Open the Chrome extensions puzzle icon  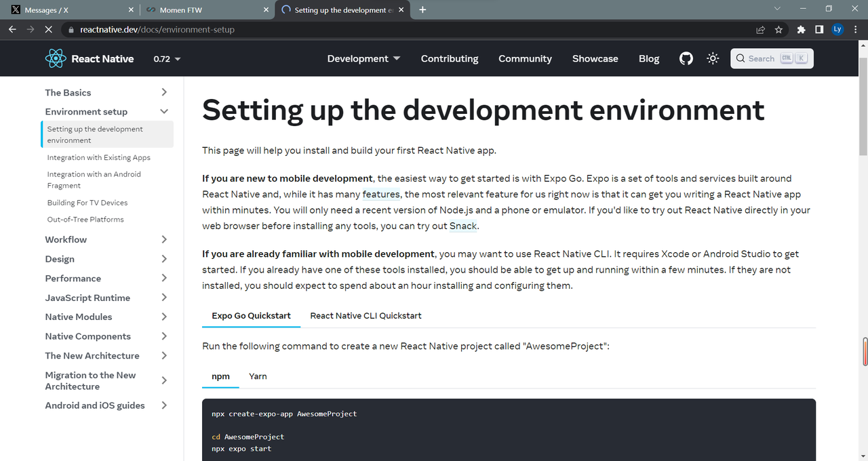click(x=802, y=30)
